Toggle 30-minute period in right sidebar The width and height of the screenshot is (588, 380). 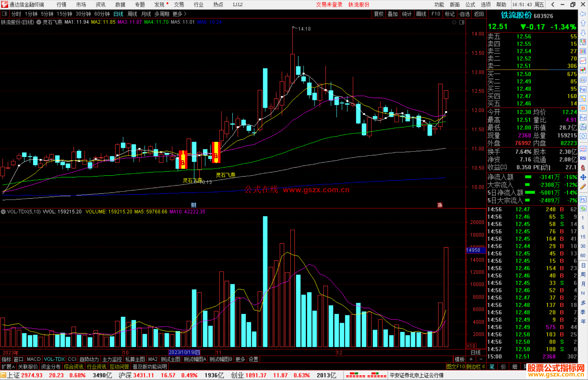click(x=583, y=246)
